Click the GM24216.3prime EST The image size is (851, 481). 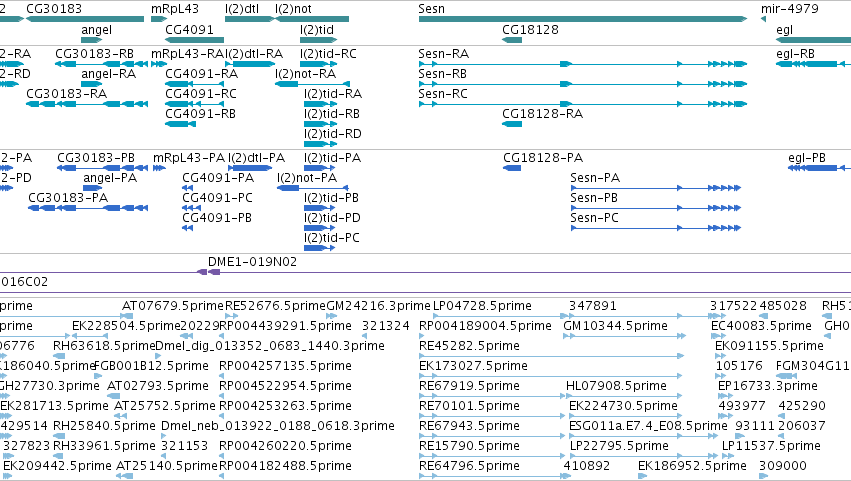click(378, 306)
